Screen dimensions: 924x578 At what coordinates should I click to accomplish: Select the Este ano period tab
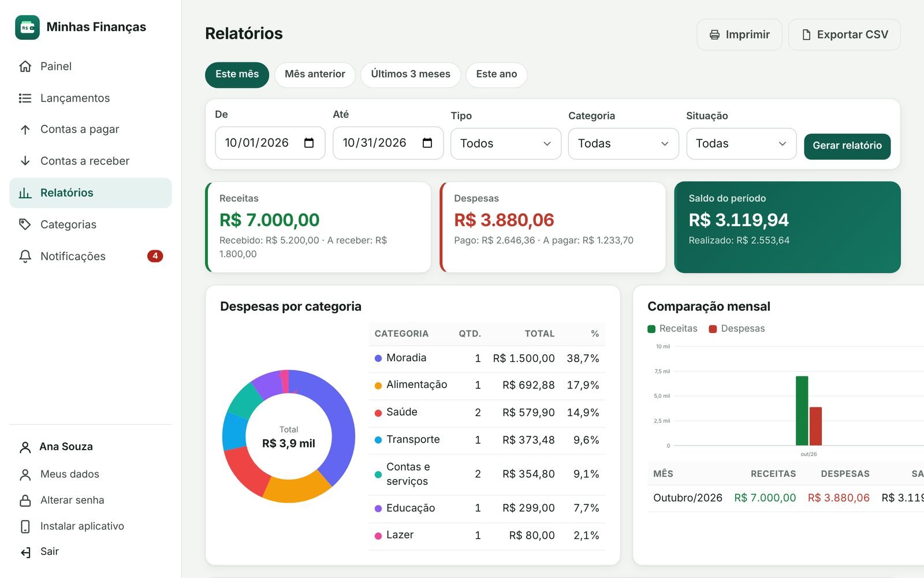point(497,75)
